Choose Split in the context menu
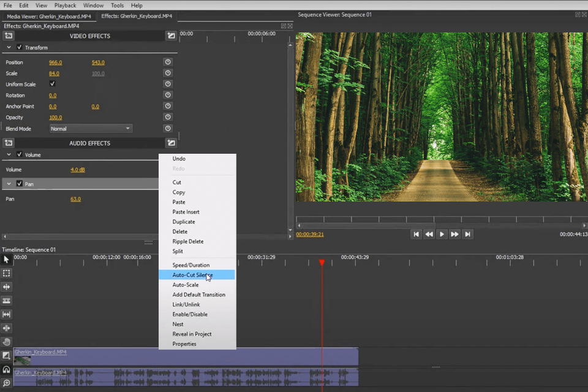Viewport: 588px width, 392px height. click(x=197, y=251)
